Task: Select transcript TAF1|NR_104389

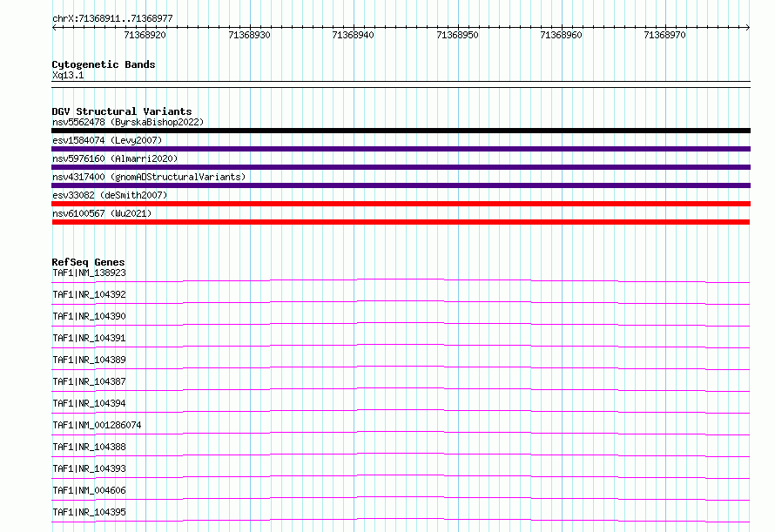Action: (x=89, y=360)
